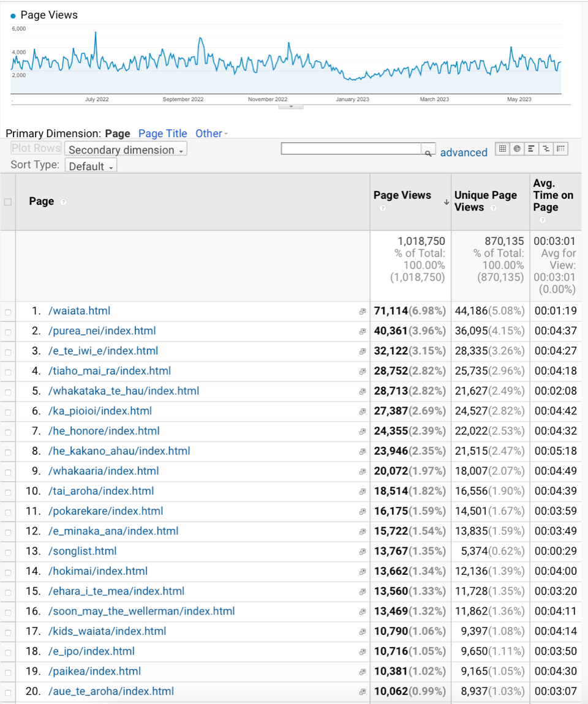Select the performance bar view icon
Viewport: 588px width, 704px height.
(531, 149)
